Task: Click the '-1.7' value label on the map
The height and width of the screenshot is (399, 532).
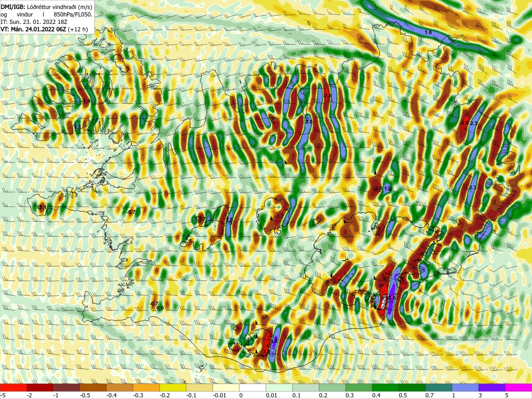Action: pyautogui.click(x=279, y=216)
